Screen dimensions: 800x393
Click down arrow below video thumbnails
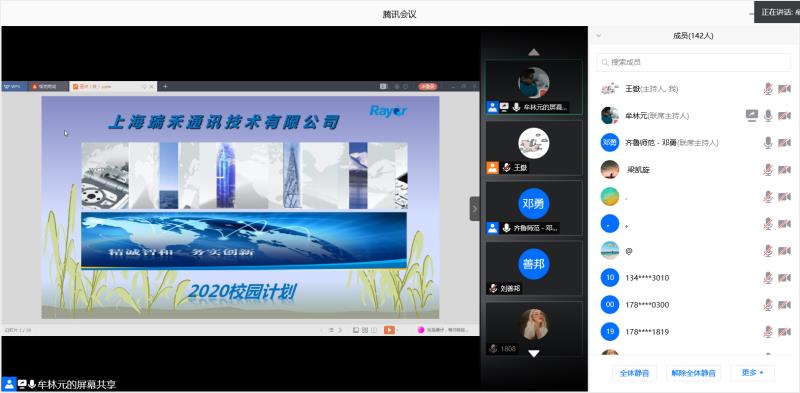point(534,353)
